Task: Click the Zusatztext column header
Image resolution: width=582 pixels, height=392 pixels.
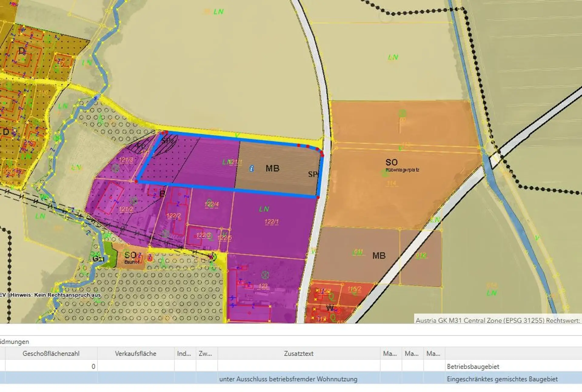Action: [x=298, y=353]
